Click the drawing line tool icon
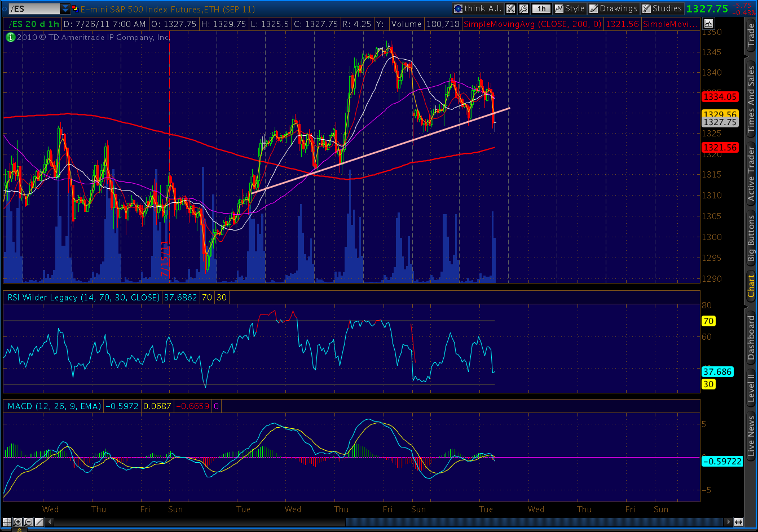 click(x=38, y=522)
